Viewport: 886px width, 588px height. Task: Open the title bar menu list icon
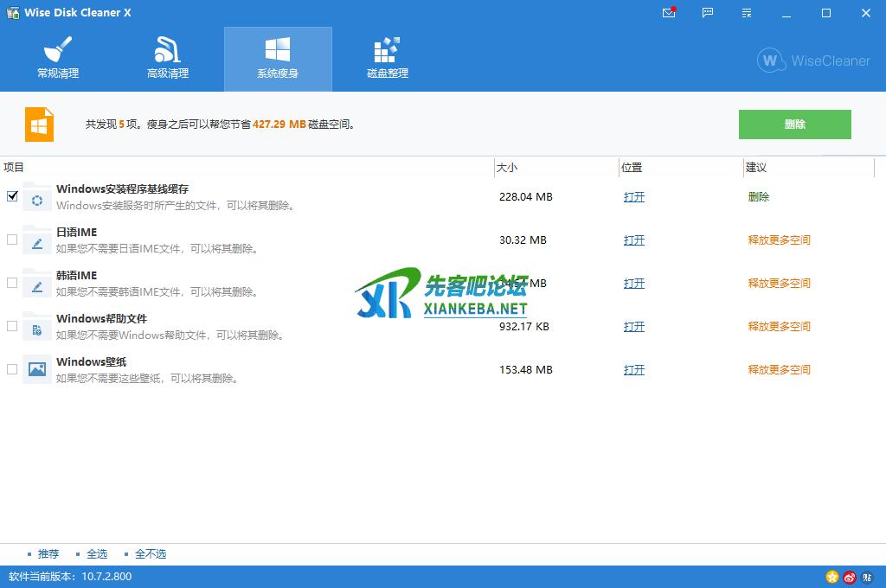(748, 13)
